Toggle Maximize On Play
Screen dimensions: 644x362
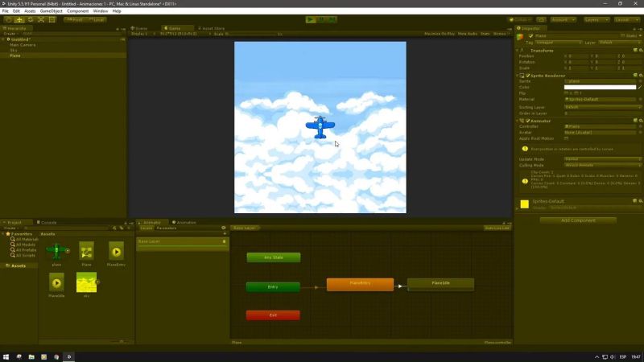(439, 34)
